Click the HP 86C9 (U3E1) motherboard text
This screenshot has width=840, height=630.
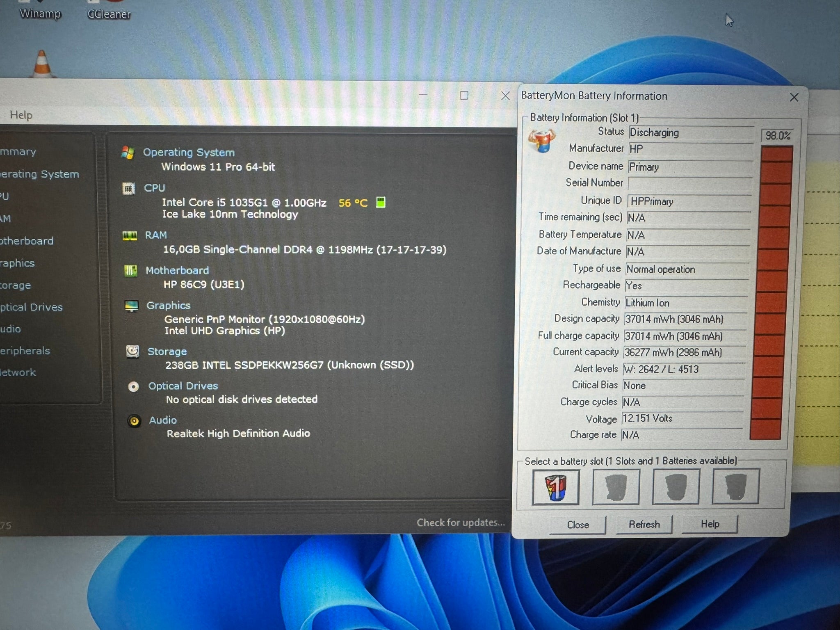(x=204, y=285)
